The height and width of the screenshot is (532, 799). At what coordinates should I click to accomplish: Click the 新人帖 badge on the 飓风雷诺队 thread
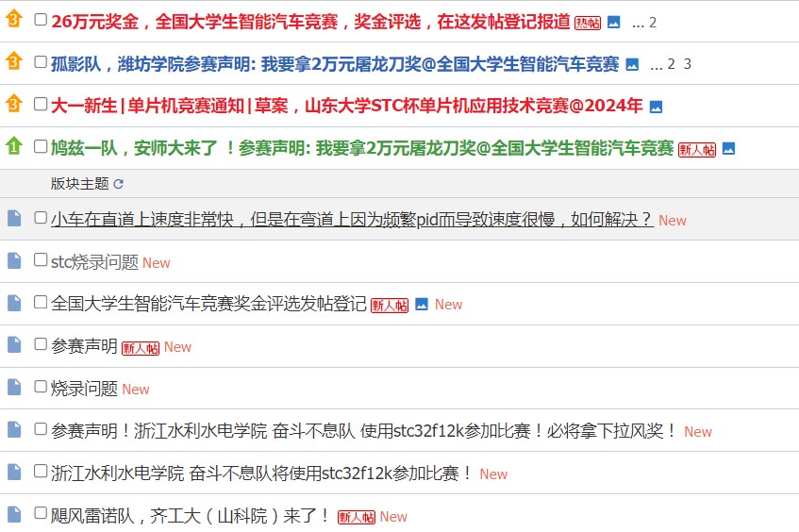click(x=357, y=517)
